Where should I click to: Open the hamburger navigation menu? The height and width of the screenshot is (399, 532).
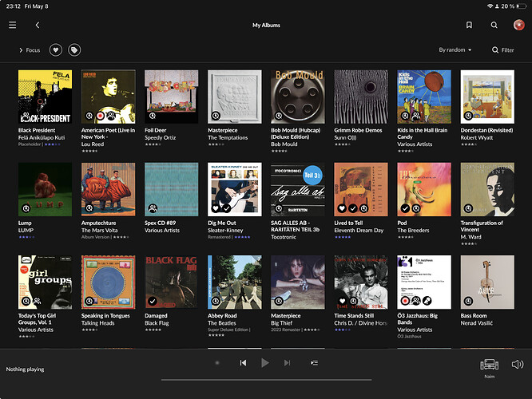[x=13, y=25]
